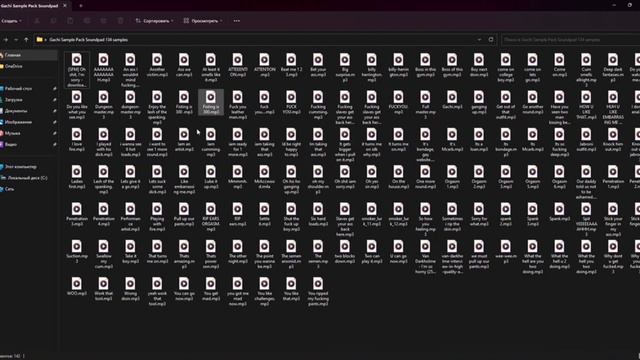Screen dimensions: 640x360
Task: Open the Просмотреть (View) dropdown
Action: (203, 21)
